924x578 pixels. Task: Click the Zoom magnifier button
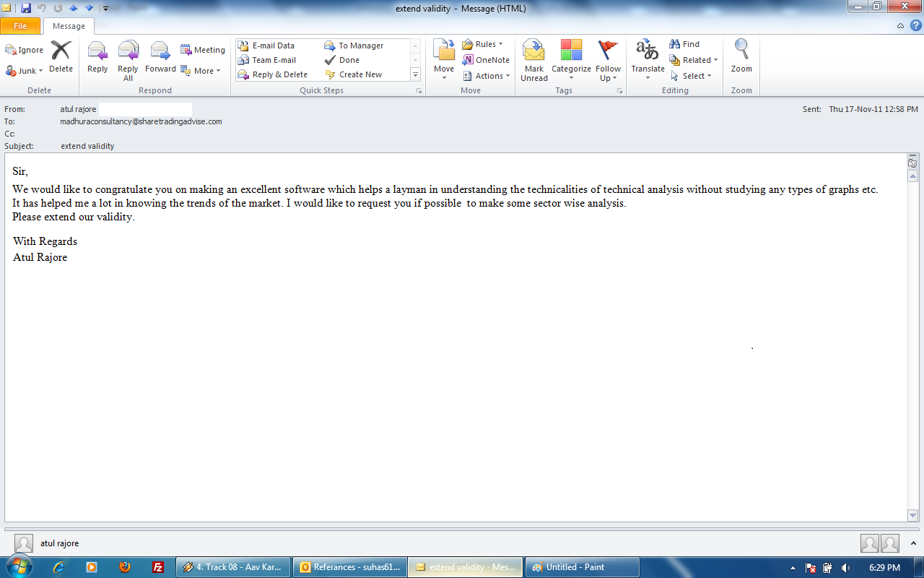pos(741,57)
